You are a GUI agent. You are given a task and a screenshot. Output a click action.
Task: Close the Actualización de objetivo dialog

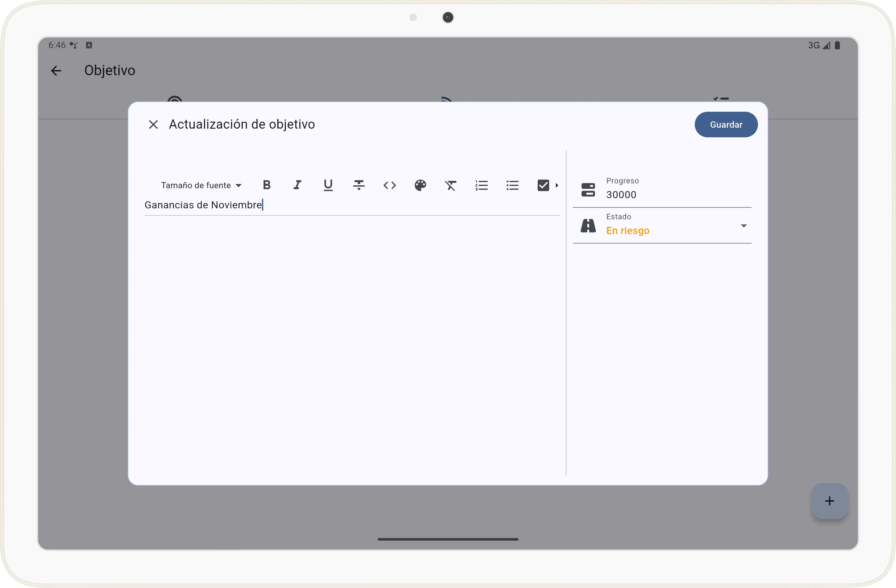[x=153, y=124]
